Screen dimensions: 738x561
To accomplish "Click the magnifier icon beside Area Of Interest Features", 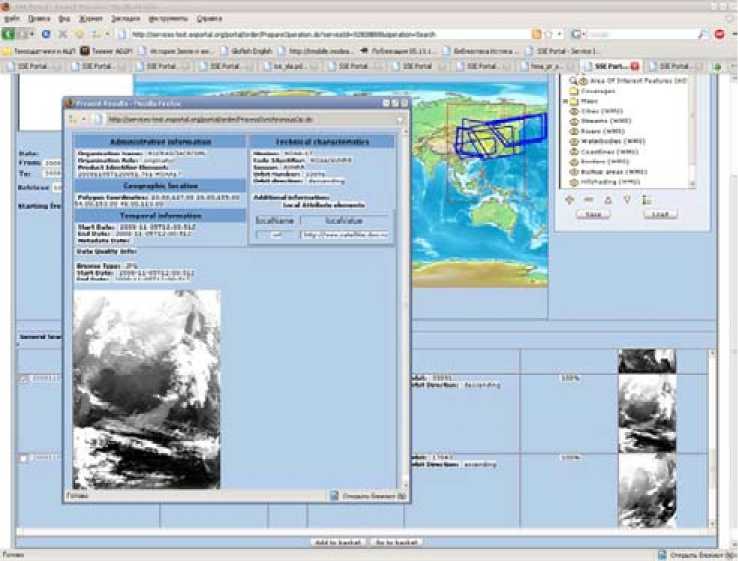I will [573, 81].
